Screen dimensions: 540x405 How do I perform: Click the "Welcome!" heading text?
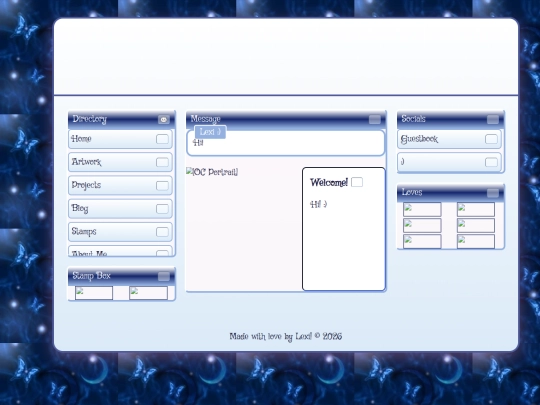329,182
